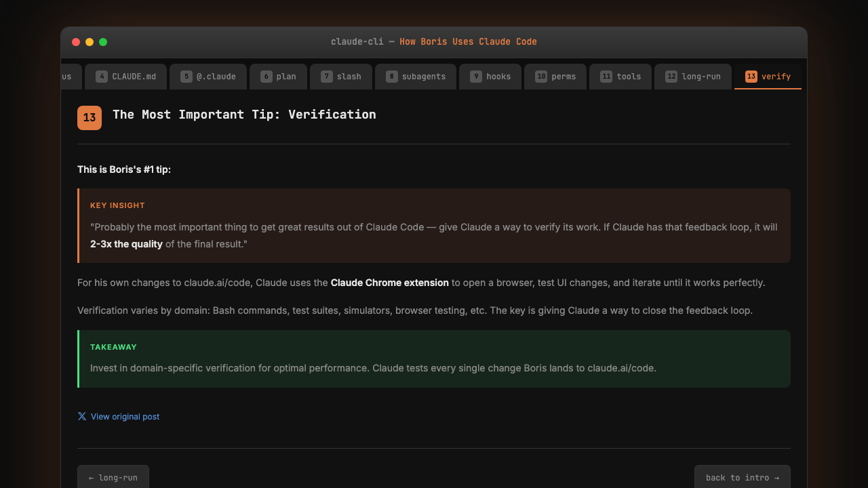Open the subagents tab
This screenshot has height=488, width=868.
416,77
